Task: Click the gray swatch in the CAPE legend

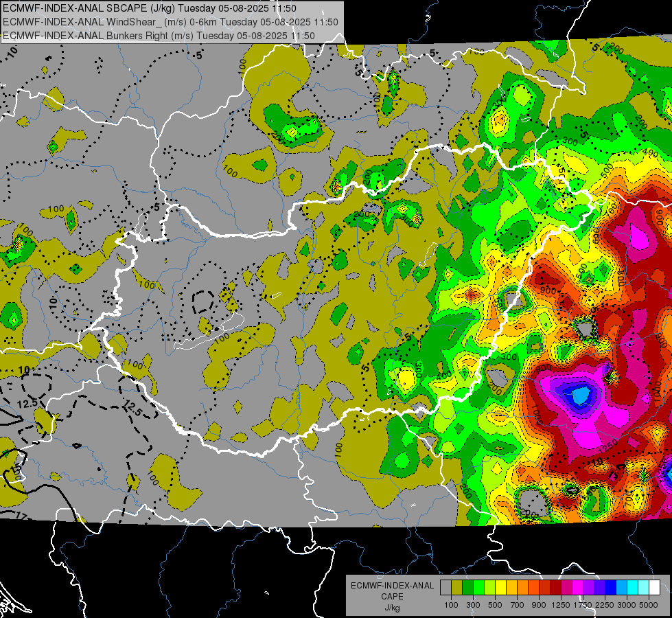Action: [445, 588]
